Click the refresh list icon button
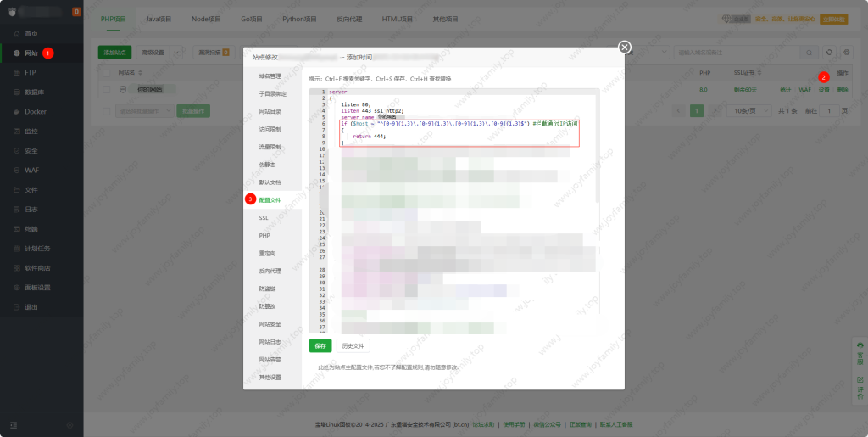This screenshot has width=868, height=437. 830,53
